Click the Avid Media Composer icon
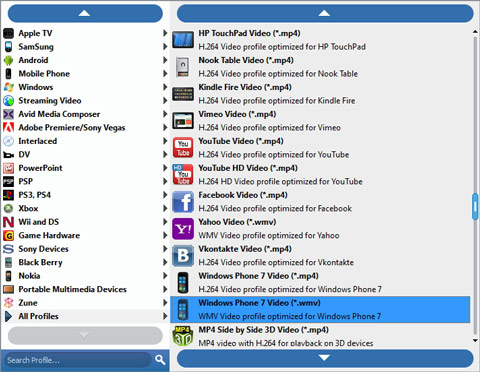480x372 pixels. click(x=8, y=114)
